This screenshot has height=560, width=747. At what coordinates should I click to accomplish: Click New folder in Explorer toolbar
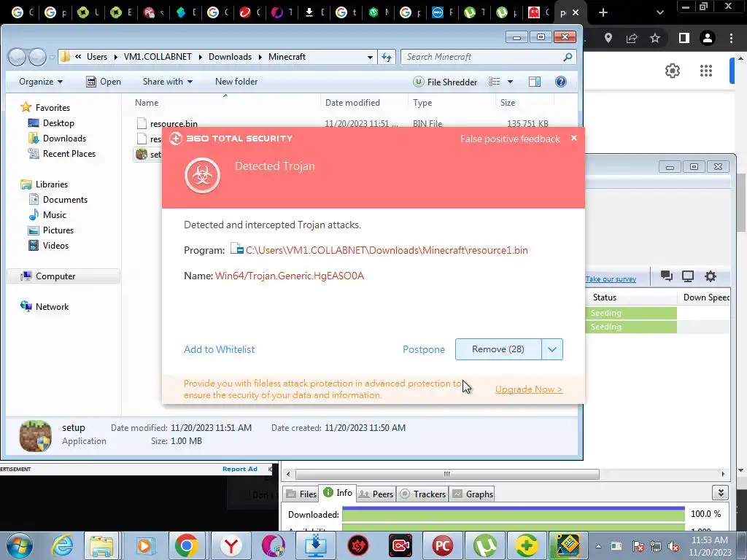236,82
